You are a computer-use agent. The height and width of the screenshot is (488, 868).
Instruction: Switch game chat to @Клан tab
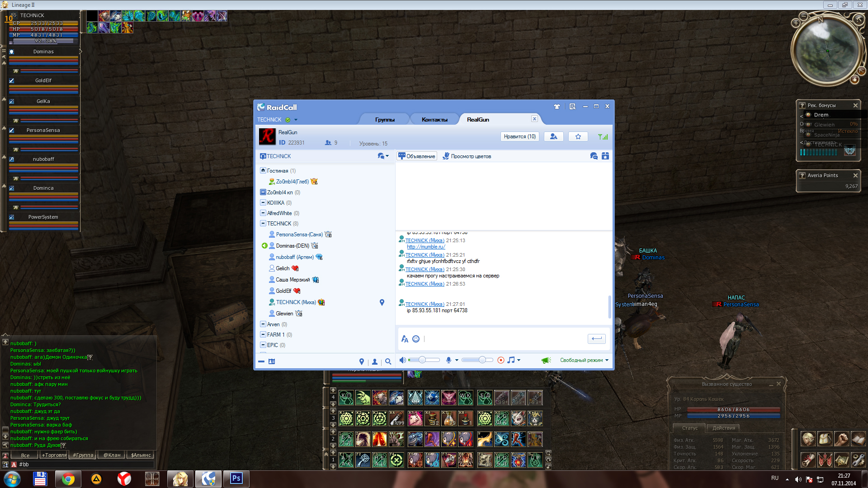[x=112, y=455]
